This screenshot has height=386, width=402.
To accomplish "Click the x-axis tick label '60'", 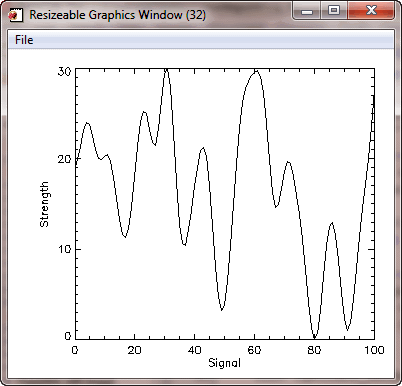I will (x=254, y=350).
